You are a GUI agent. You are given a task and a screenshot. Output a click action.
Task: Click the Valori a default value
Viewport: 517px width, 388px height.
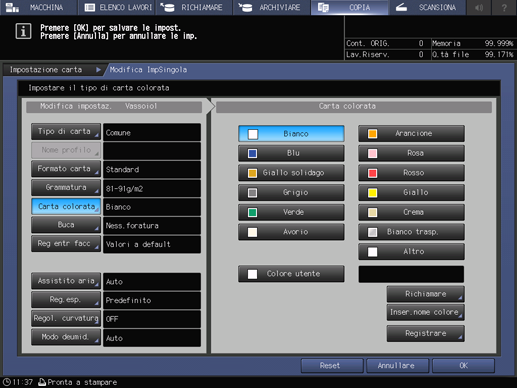click(x=152, y=244)
